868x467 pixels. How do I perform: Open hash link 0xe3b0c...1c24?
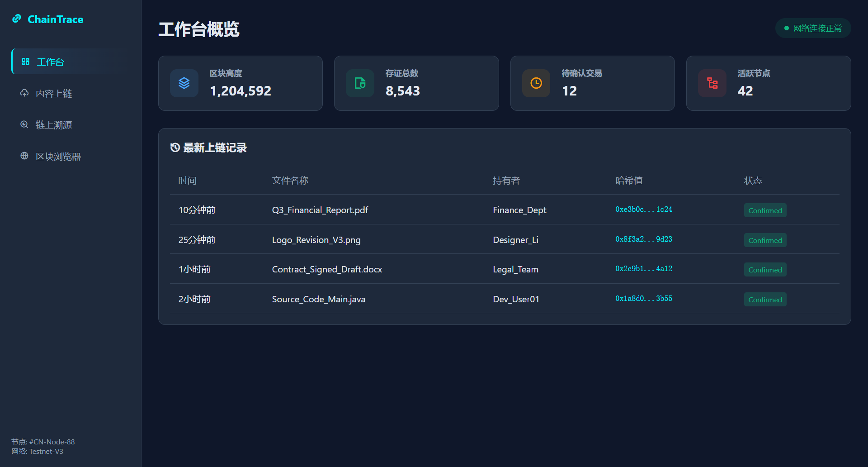(643, 210)
